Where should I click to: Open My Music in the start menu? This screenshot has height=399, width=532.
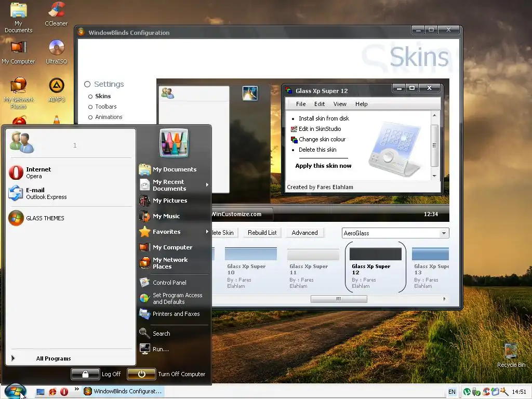(x=174, y=216)
